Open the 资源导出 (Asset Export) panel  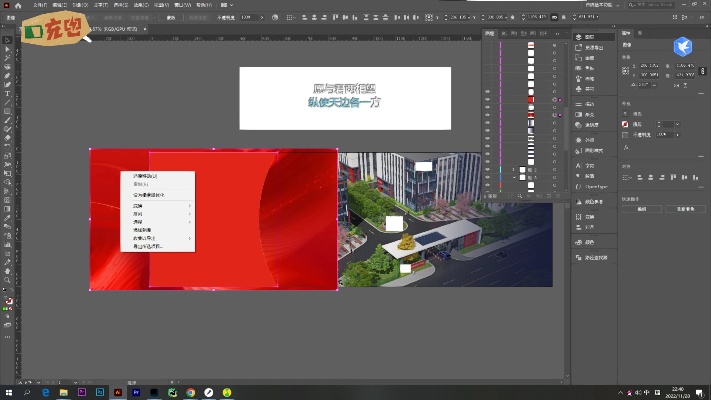tap(594, 48)
